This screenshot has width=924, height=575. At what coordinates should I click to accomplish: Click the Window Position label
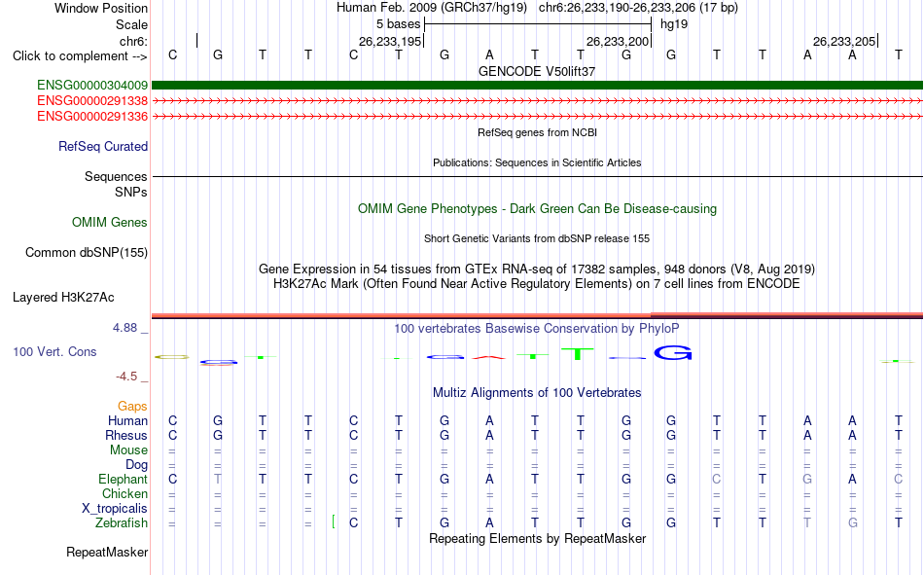(101, 8)
